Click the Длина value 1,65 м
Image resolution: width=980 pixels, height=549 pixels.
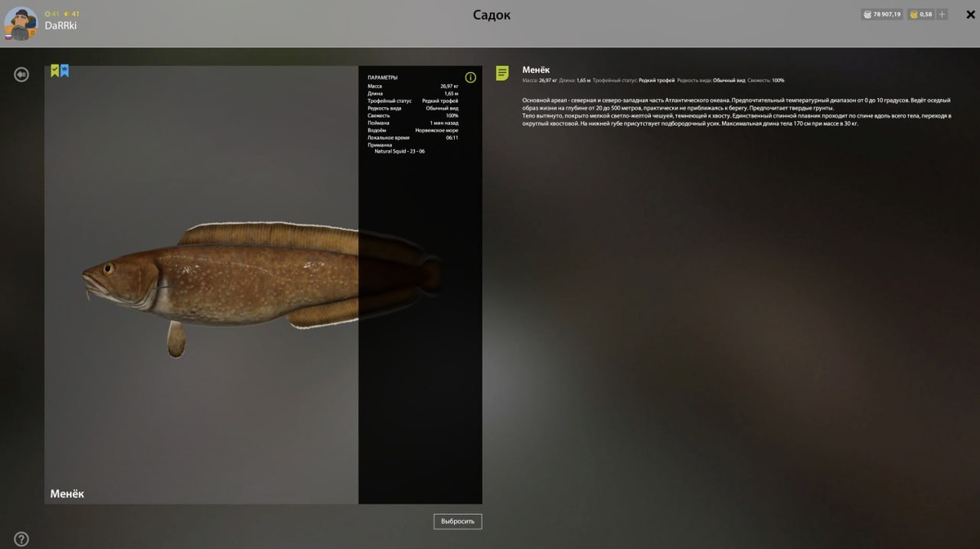(x=451, y=93)
